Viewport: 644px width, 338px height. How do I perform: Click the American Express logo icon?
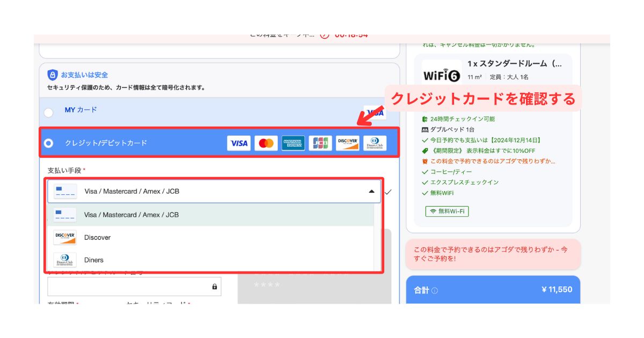click(x=294, y=143)
